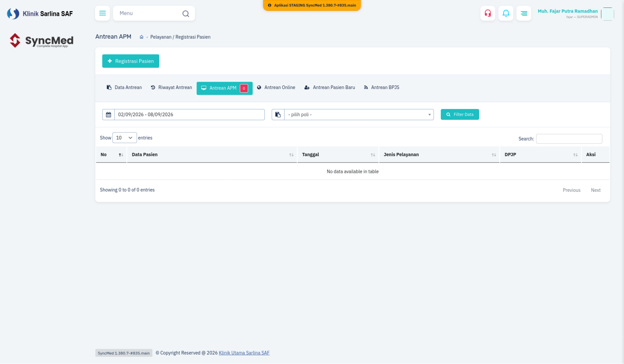Click the Filter Data button
Viewport: 624px width, 364px height.
(x=460, y=115)
